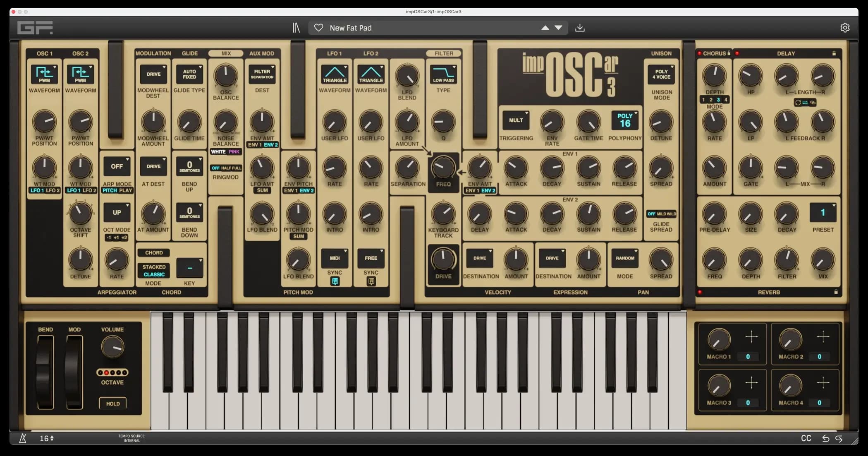
Task: Select the FILTER tab header
Action: click(444, 53)
